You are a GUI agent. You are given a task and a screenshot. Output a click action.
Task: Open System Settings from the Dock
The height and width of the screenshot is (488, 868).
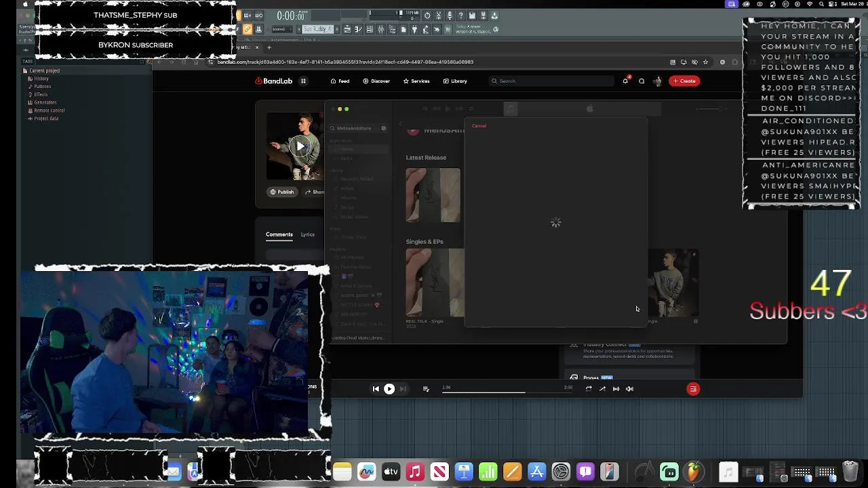pos(561,472)
